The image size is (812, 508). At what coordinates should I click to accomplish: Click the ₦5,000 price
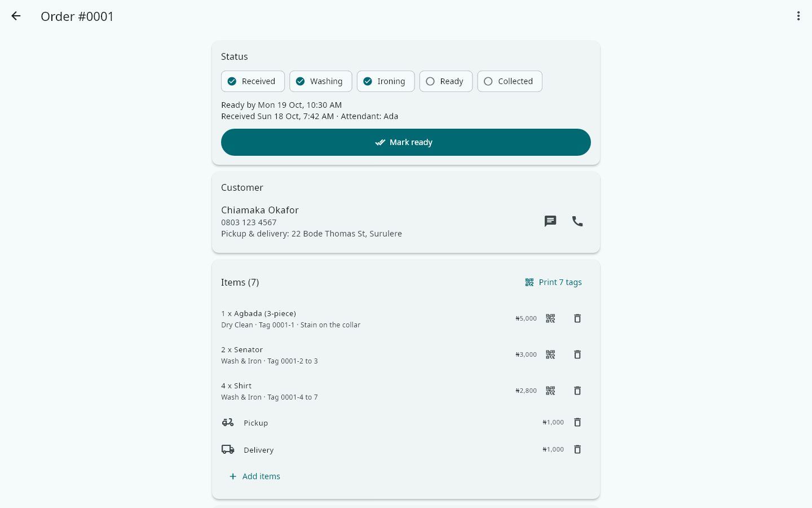coord(526,318)
